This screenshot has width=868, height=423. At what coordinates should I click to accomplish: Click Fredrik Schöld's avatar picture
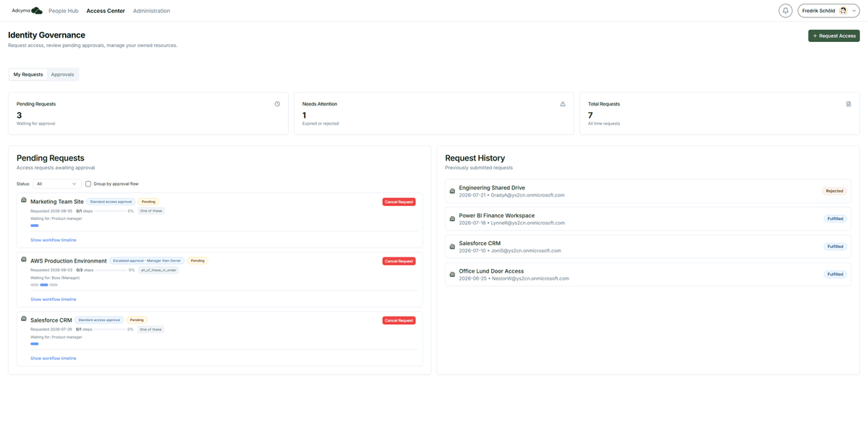tap(843, 11)
